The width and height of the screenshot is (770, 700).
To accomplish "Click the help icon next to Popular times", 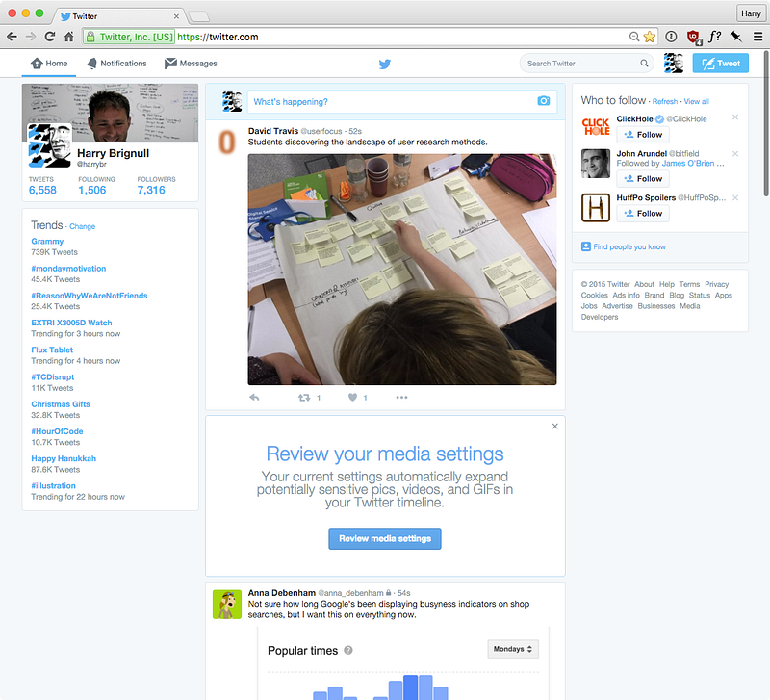I will point(348,650).
